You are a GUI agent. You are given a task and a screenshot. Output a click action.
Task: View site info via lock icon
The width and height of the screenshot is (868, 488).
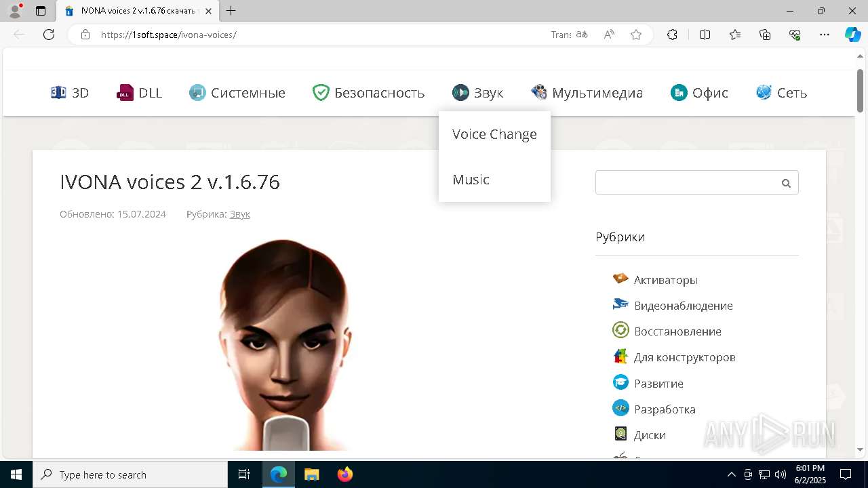(x=85, y=35)
